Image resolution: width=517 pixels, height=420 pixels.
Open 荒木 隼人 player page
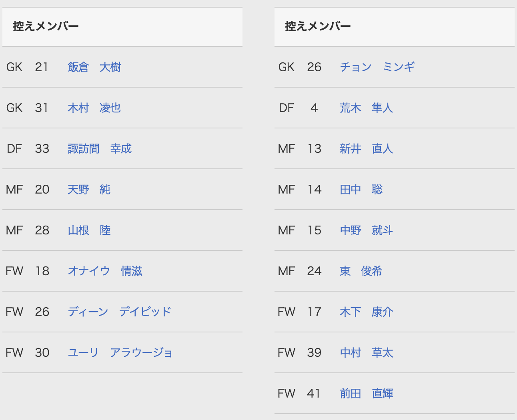click(366, 108)
